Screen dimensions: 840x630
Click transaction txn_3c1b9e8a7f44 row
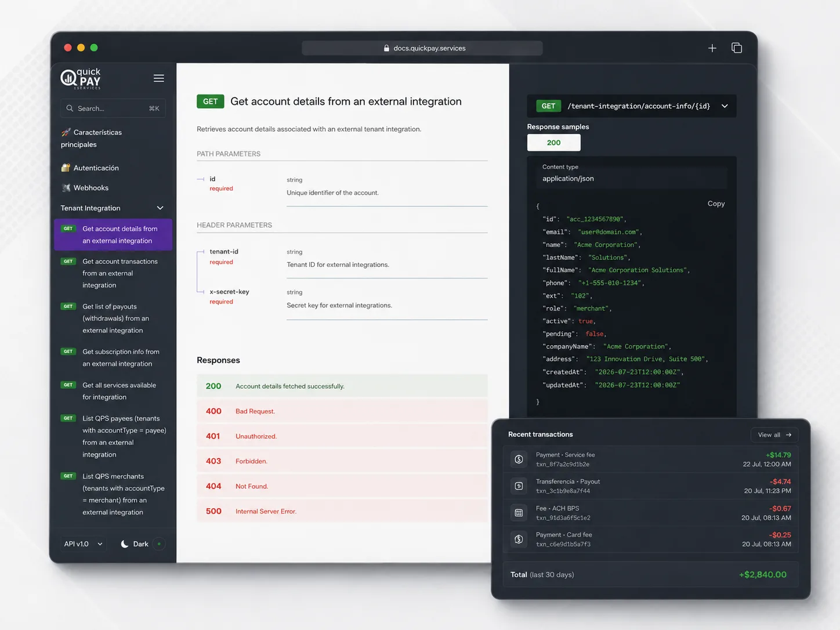[x=651, y=486]
